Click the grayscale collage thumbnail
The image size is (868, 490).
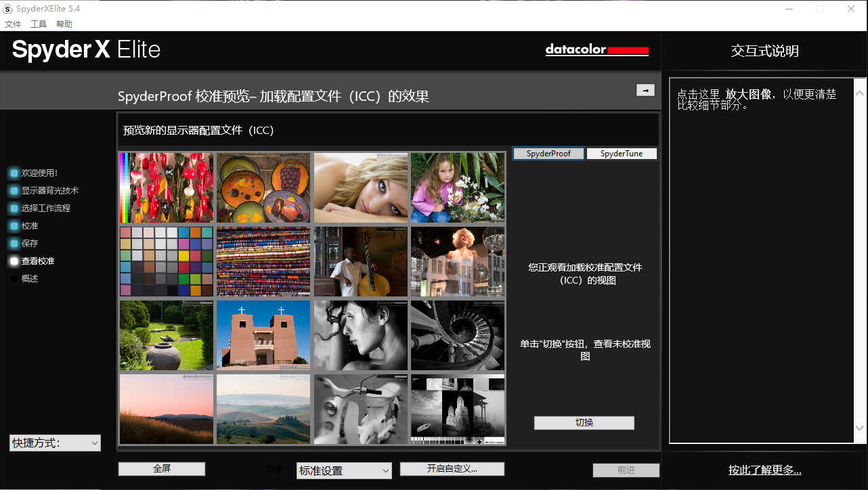(458, 409)
